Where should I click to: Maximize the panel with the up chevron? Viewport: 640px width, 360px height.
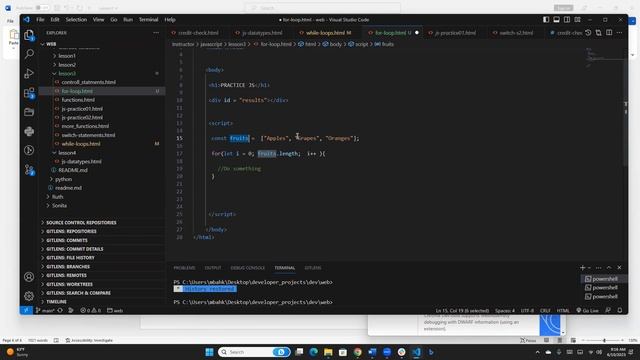coord(609,267)
